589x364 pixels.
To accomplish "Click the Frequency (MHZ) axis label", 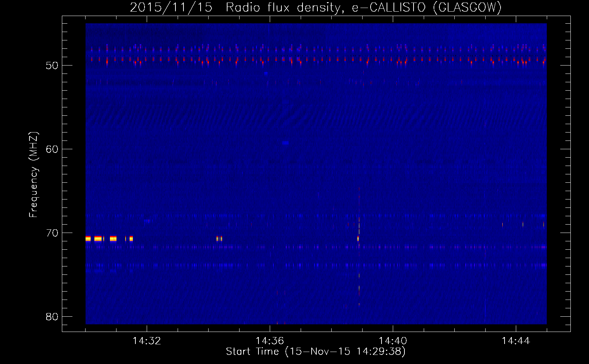I will pos(33,175).
